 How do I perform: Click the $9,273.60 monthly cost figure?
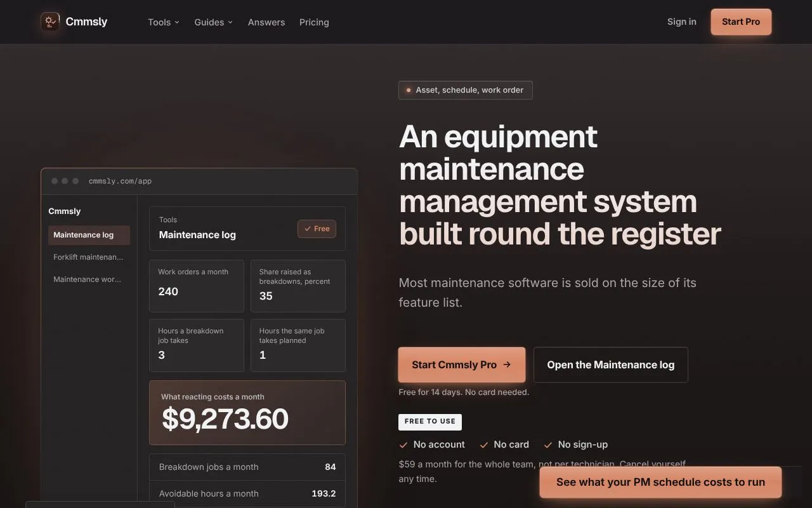click(x=225, y=419)
